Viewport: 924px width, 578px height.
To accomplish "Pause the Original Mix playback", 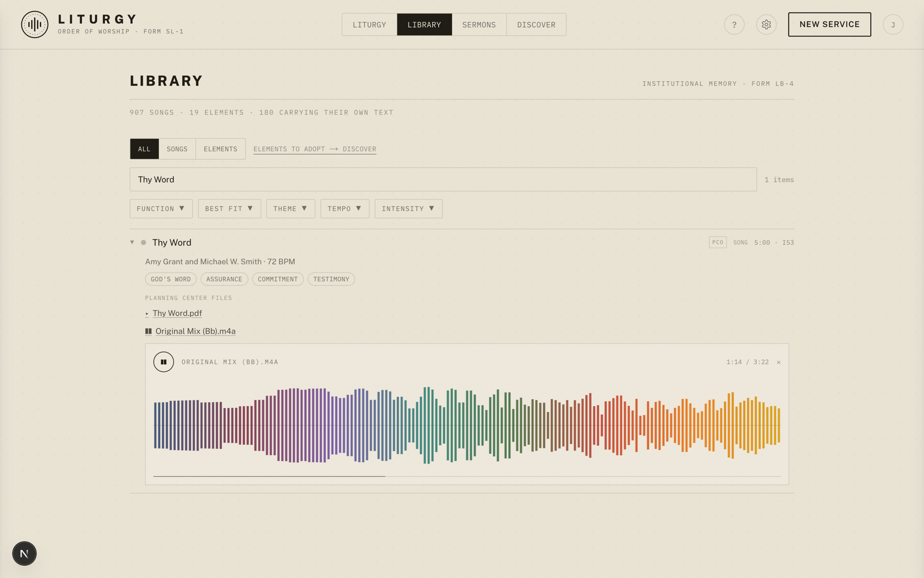I will pos(163,362).
